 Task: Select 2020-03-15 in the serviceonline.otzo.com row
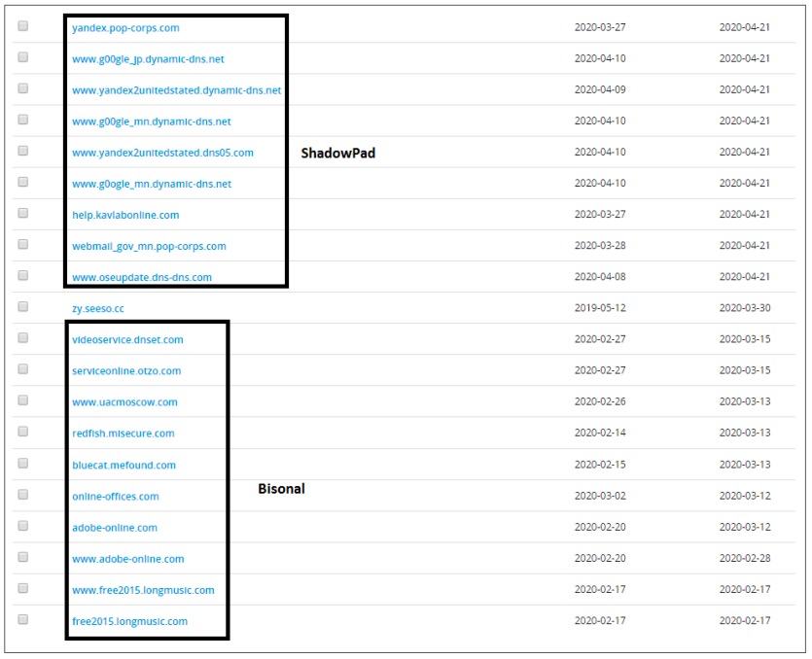coord(745,370)
